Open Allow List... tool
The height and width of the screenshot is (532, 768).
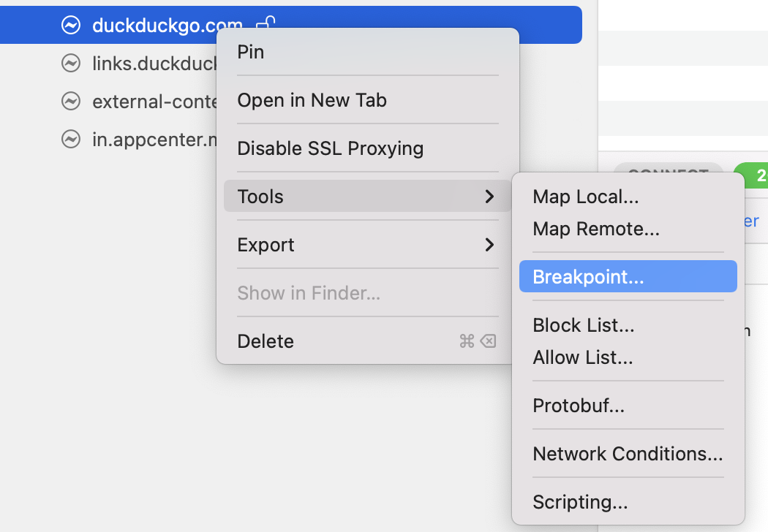[628, 357]
